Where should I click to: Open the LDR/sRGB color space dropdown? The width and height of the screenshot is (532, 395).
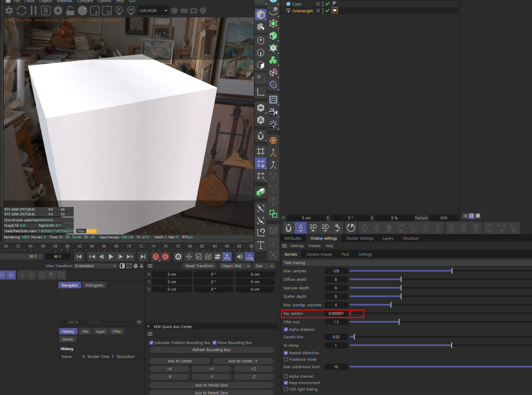coord(153,11)
